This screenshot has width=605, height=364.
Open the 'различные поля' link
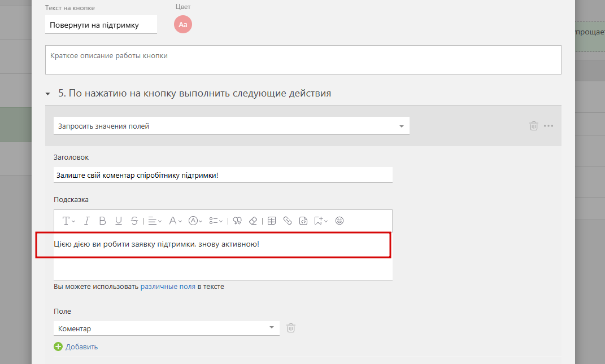pos(168,287)
